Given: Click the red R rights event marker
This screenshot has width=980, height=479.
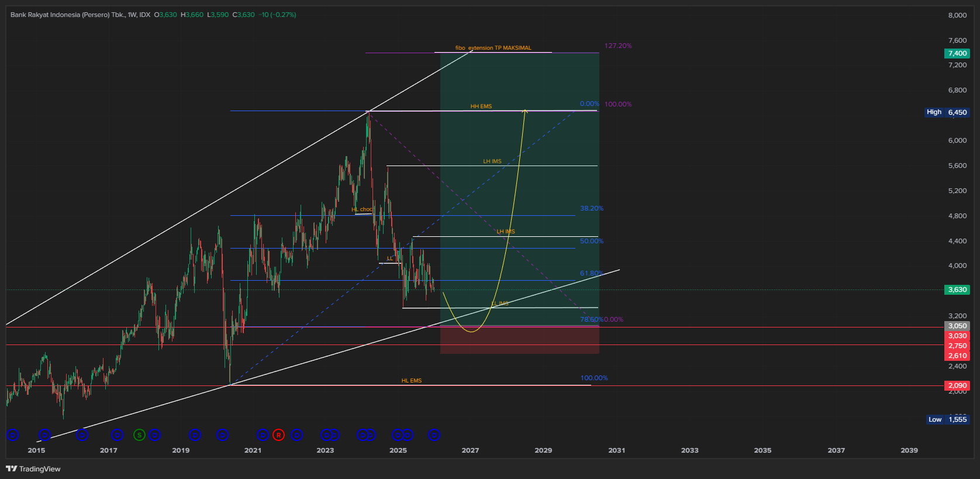Looking at the screenshot, I should point(278,435).
